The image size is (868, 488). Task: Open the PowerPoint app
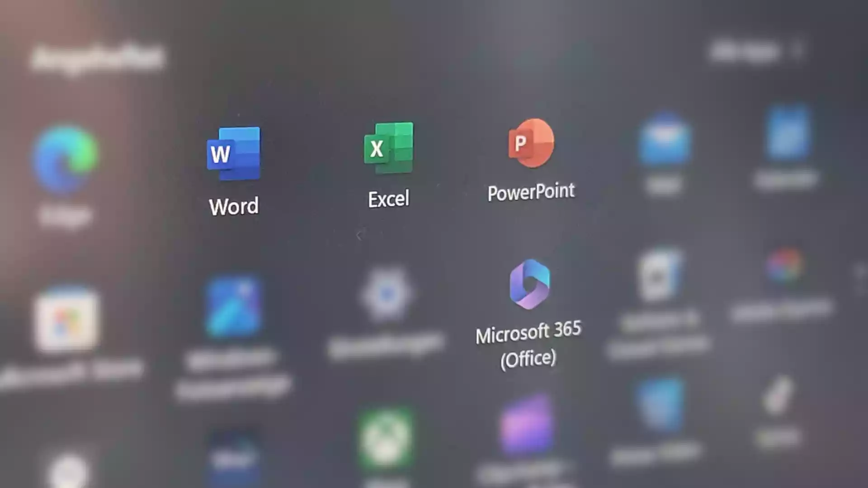pos(531,143)
